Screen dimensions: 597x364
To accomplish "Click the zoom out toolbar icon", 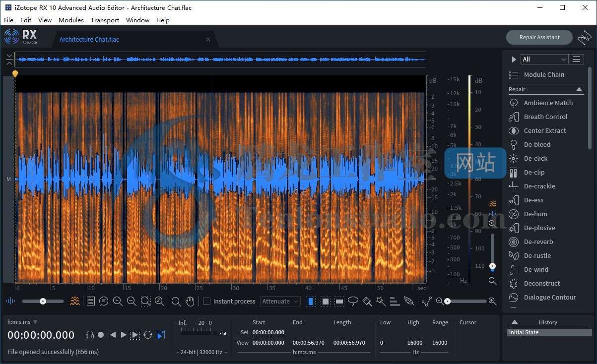I will point(132,301).
